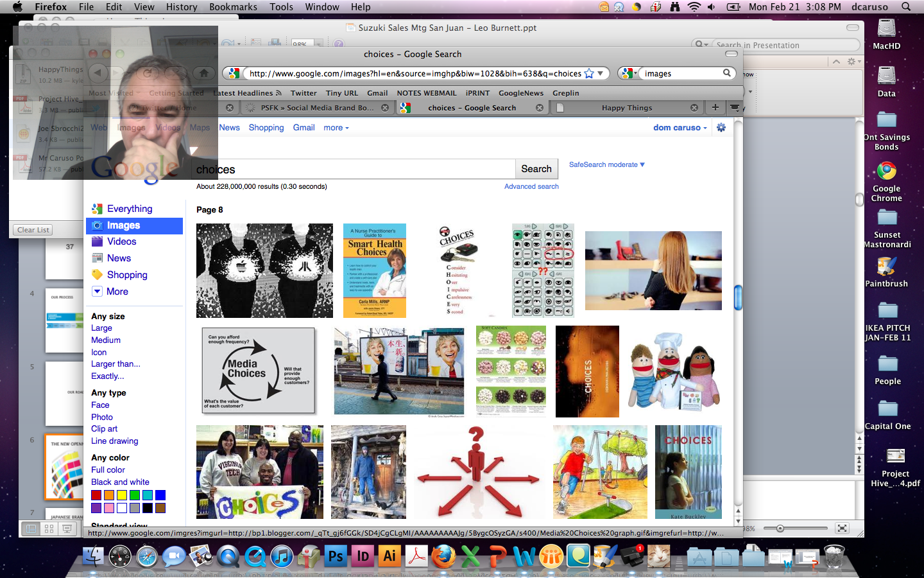Expand More search categories in sidebar
Image resolution: width=924 pixels, height=578 pixels.
click(117, 292)
